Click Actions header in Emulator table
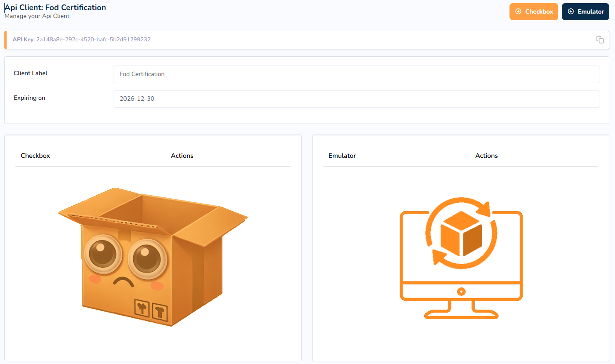 [x=487, y=156]
